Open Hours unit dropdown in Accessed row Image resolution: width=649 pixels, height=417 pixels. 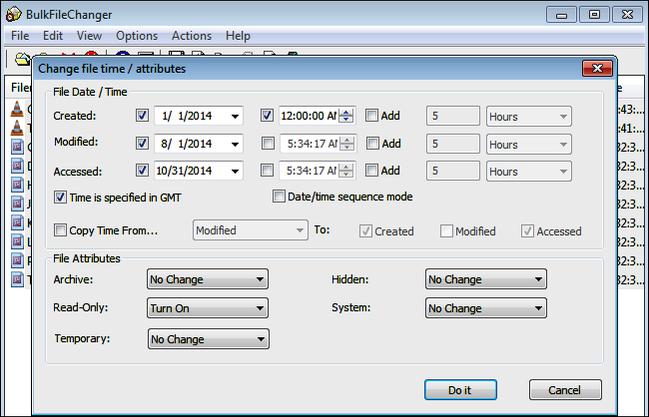point(529,171)
